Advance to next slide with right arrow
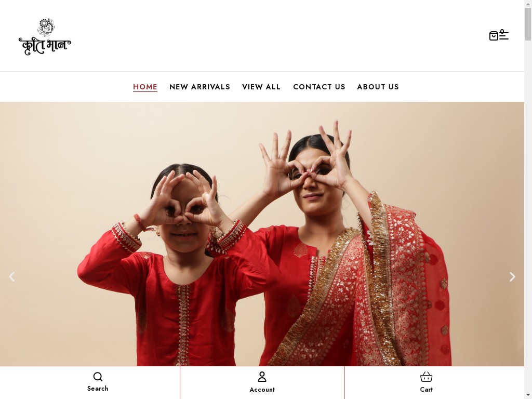 point(512,277)
